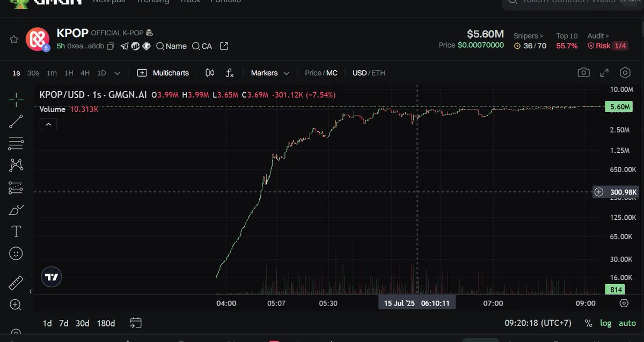Star KPOP as a favorite token

point(14,40)
